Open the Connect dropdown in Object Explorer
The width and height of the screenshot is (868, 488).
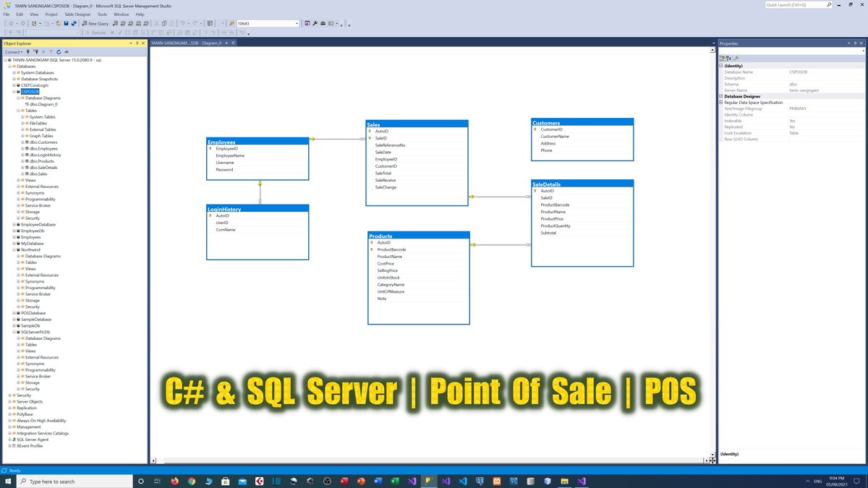(x=14, y=52)
